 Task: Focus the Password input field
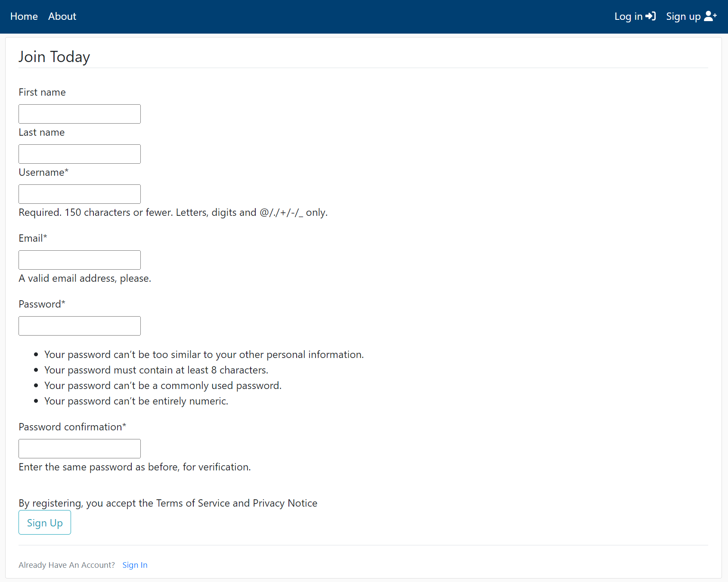[80, 326]
